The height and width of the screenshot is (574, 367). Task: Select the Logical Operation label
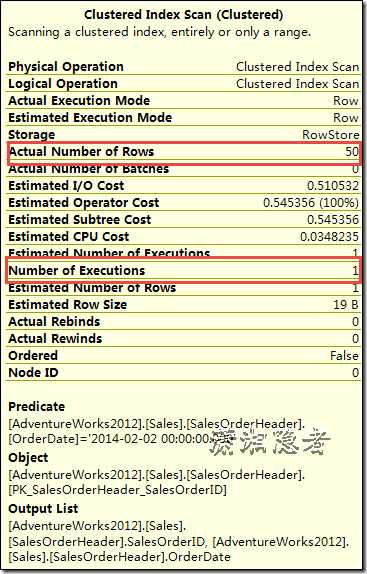tap(63, 84)
